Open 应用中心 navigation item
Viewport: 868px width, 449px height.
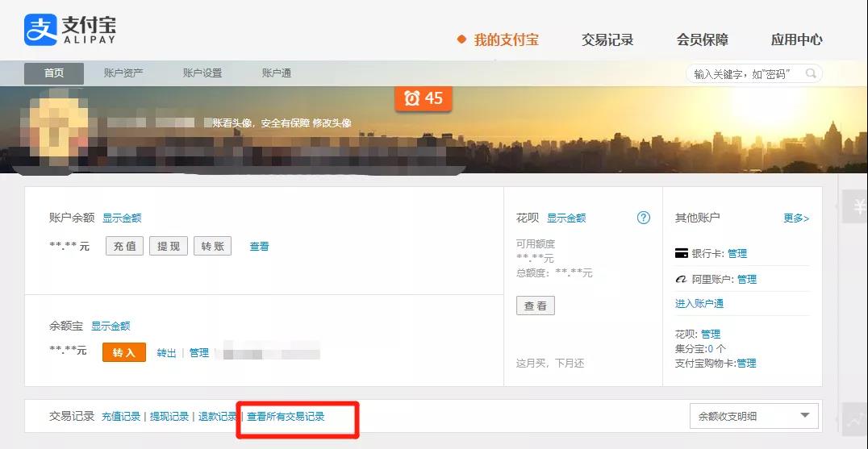pyautogui.click(x=796, y=39)
